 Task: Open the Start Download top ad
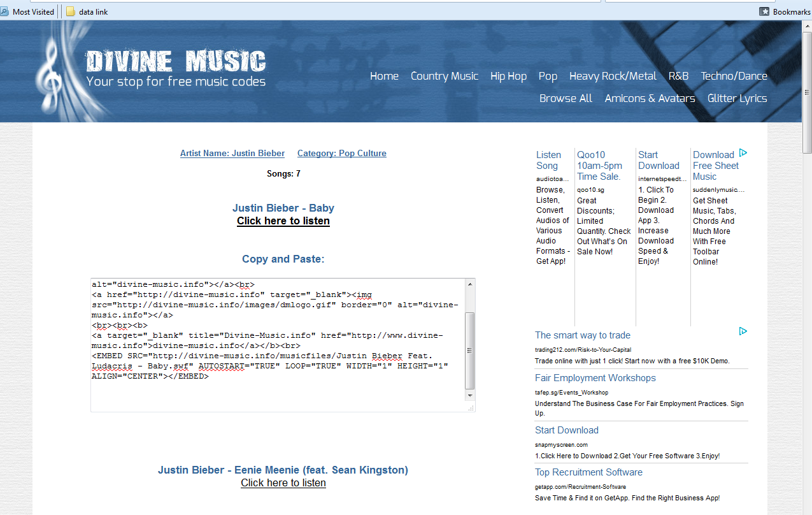coord(659,160)
